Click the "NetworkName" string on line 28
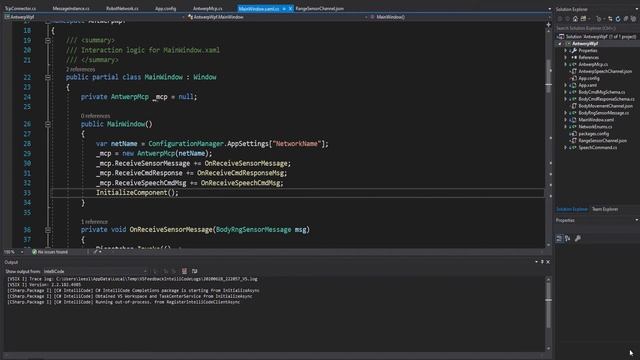 coord(297,144)
